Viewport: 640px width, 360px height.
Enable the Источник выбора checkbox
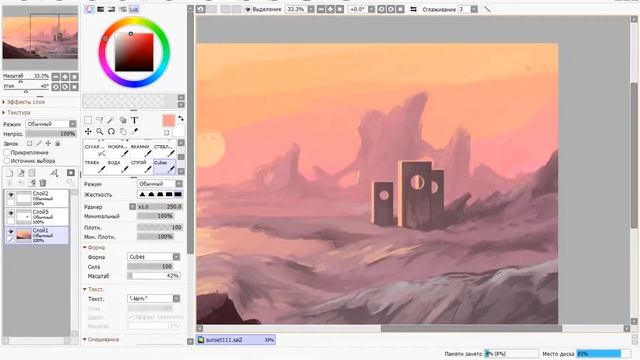[x=7, y=161]
